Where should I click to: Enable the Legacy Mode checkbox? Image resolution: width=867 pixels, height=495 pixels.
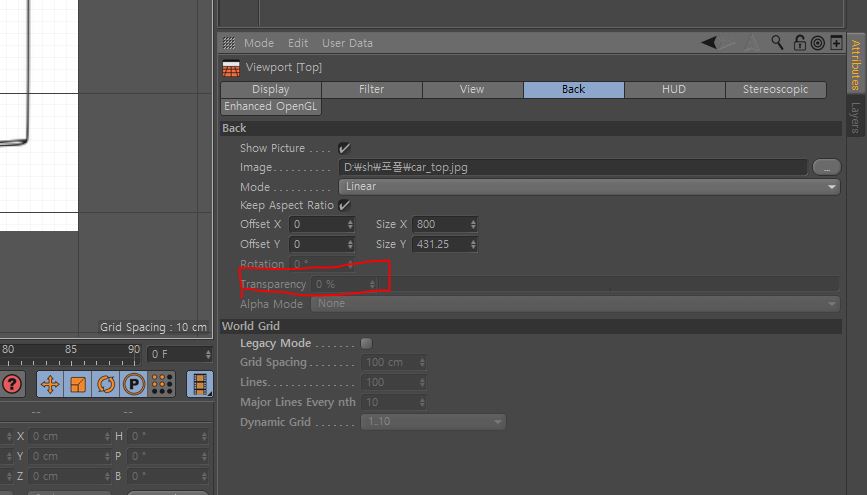pyautogui.click(x=366, y=343)
